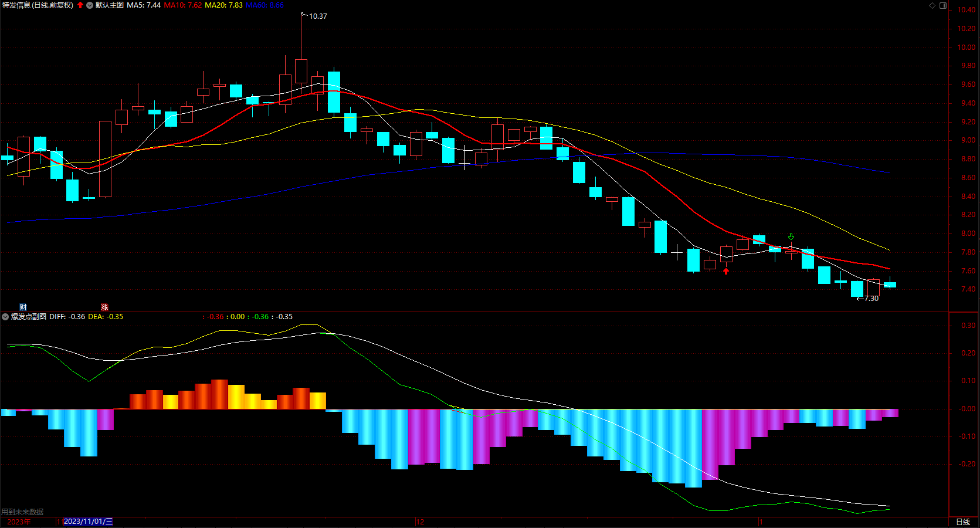Click the stock title 特发信息(日线.前复权)
980x528 pixels.
click(38, 5)
